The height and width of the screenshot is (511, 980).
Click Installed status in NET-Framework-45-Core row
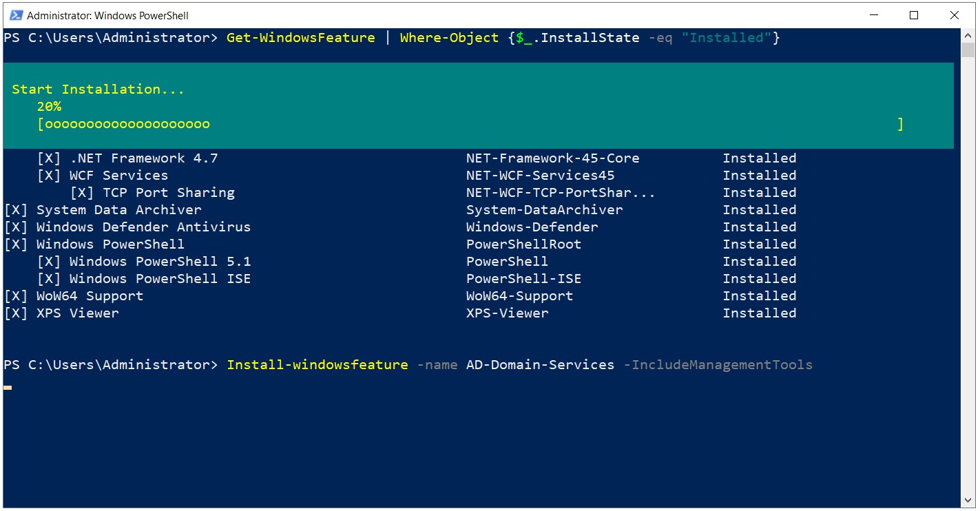pyautogui.click(x=759, y=158)
